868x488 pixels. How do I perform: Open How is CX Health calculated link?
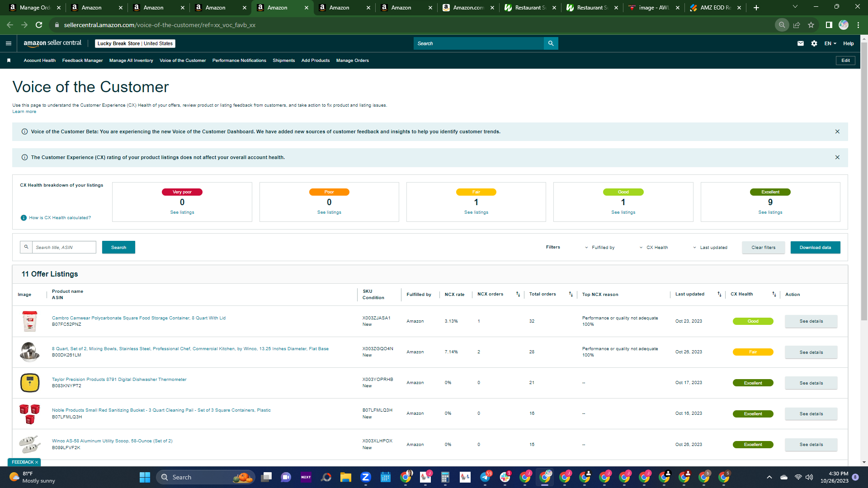(60, 218)
